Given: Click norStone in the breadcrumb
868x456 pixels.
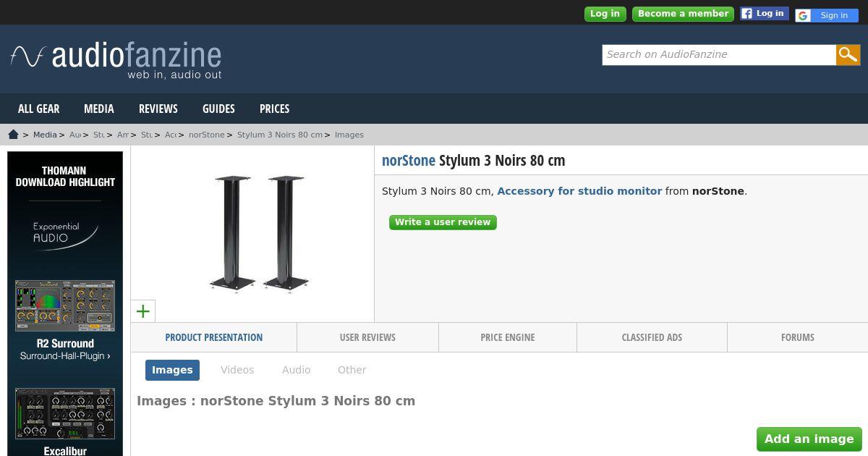Looking at the screenshot, I should [207, 135].
